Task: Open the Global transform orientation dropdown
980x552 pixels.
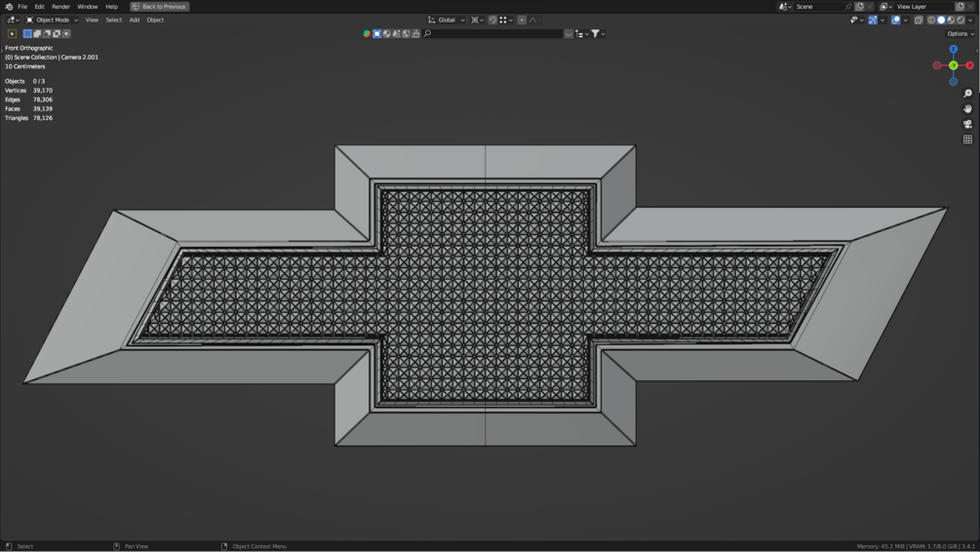Action: 447,20
